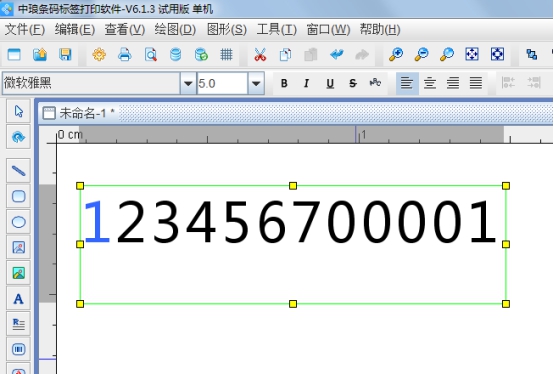Expand the font name dropdown arrow

click(188, 84)
